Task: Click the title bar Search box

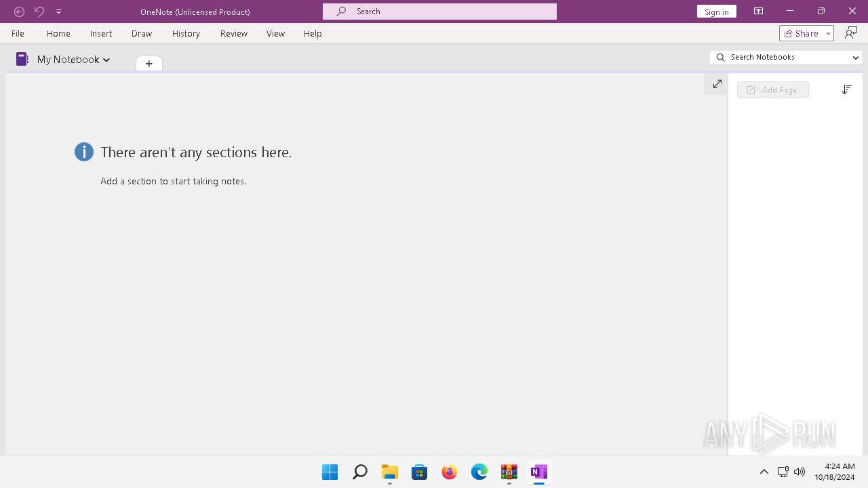Action: (x=439, y=12)
